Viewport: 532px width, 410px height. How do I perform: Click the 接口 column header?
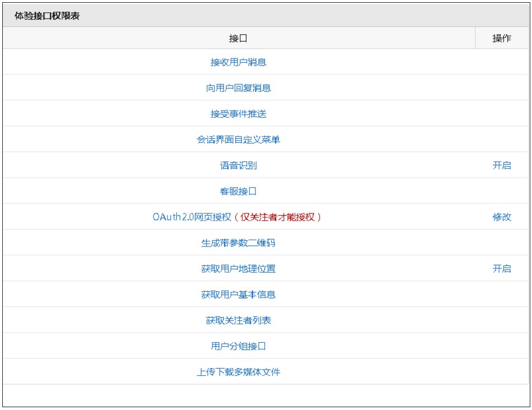tap(239, 38)
